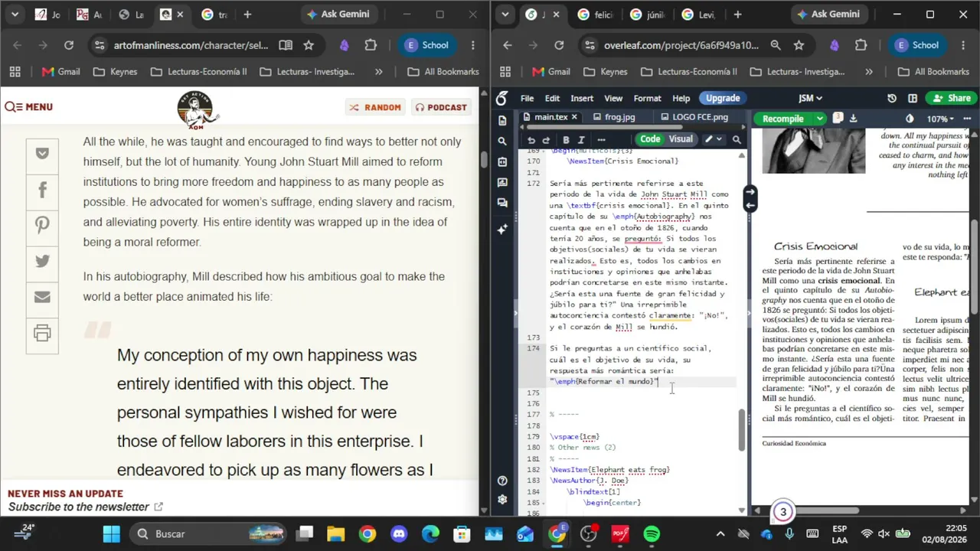Open Overleaf AI sparkle sidebar icon

pyautogui.click(x=502, y=229)
